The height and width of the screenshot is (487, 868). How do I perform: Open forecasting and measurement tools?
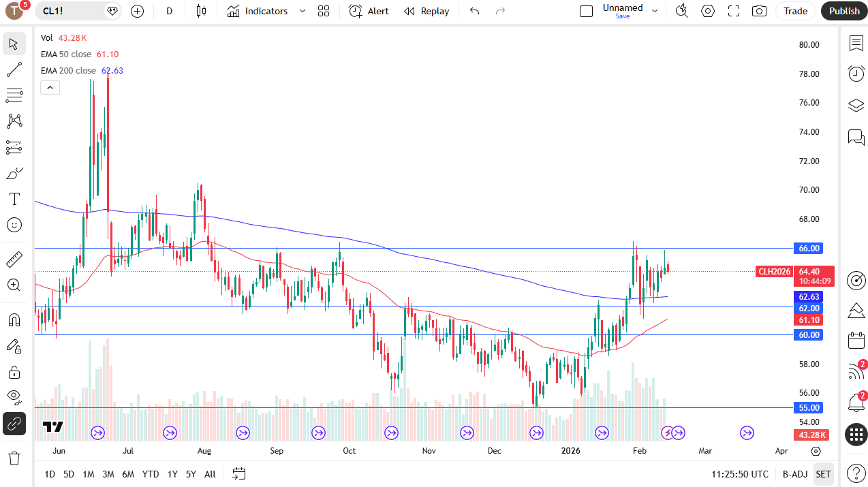[14, 147]
